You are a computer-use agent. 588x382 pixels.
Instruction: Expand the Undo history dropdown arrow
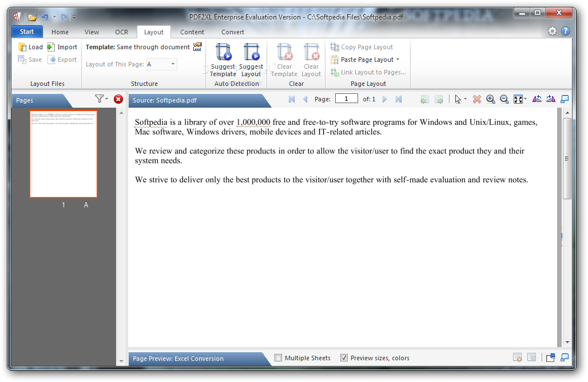(54, 17)
